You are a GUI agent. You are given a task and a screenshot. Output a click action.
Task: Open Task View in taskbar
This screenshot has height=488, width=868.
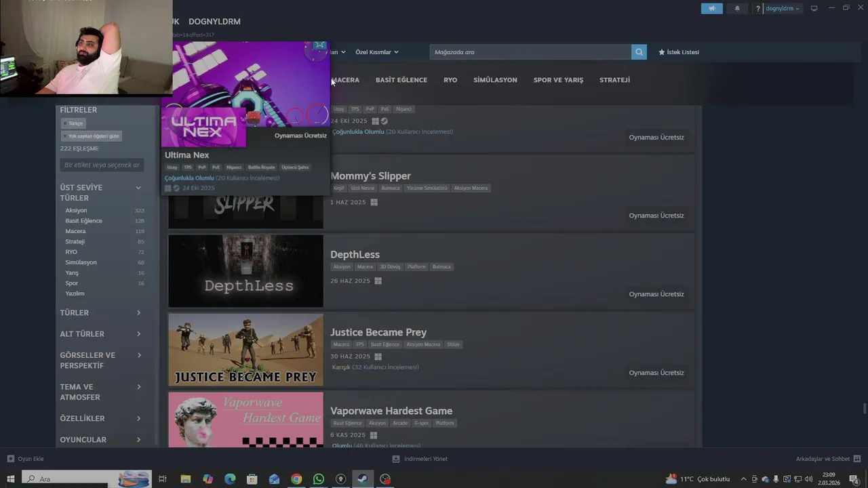[163, 479]
